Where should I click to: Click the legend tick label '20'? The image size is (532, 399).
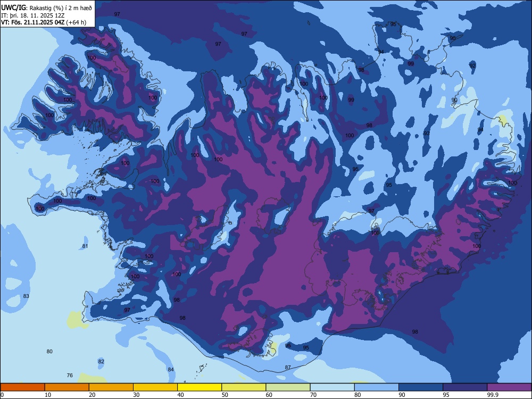click(92, 395)
